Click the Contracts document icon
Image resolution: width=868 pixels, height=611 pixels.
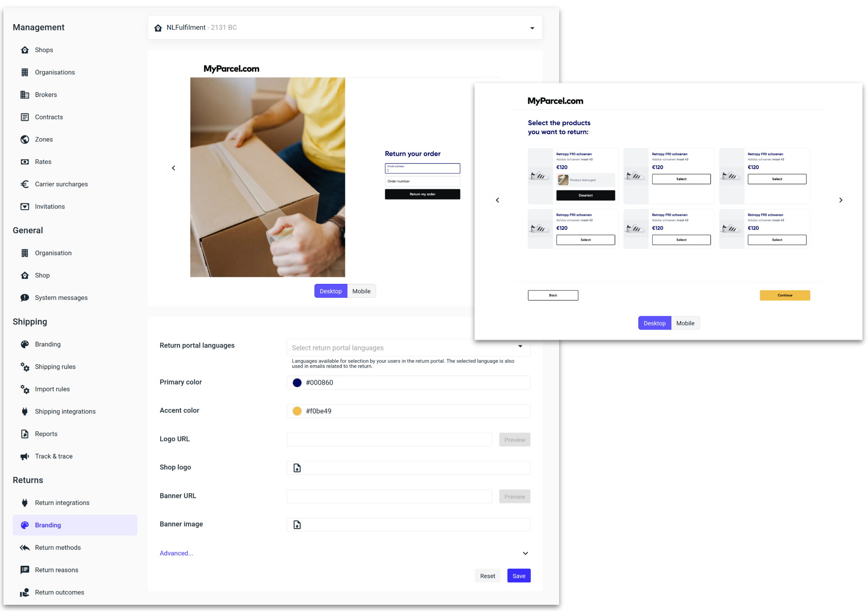(x=25, y=117)
